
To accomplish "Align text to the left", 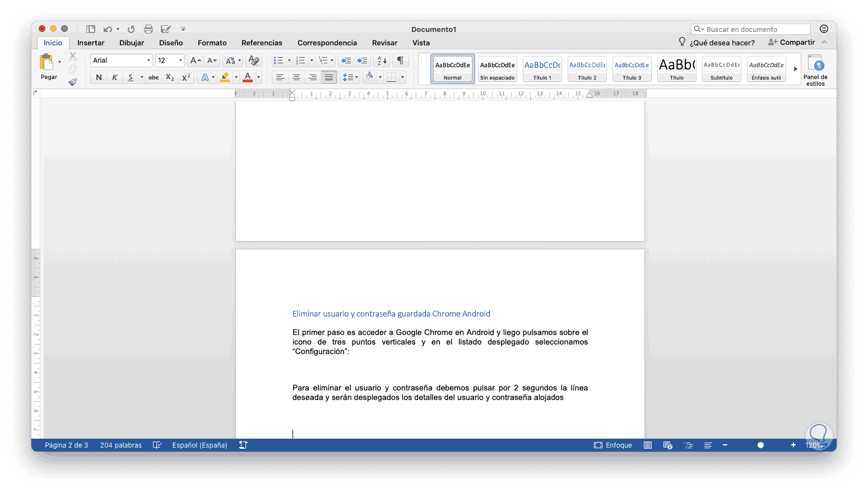I will [x=280, y=77].
